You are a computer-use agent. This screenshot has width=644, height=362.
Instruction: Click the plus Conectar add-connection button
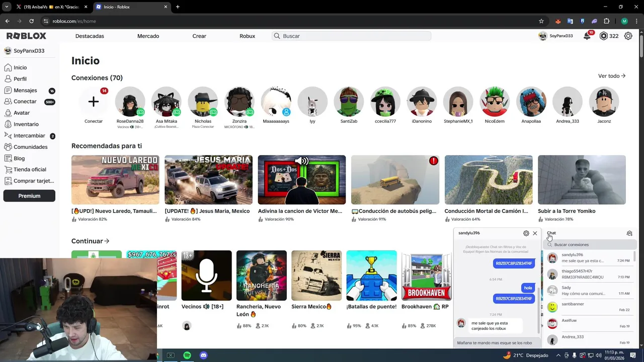tap(94, 102)
